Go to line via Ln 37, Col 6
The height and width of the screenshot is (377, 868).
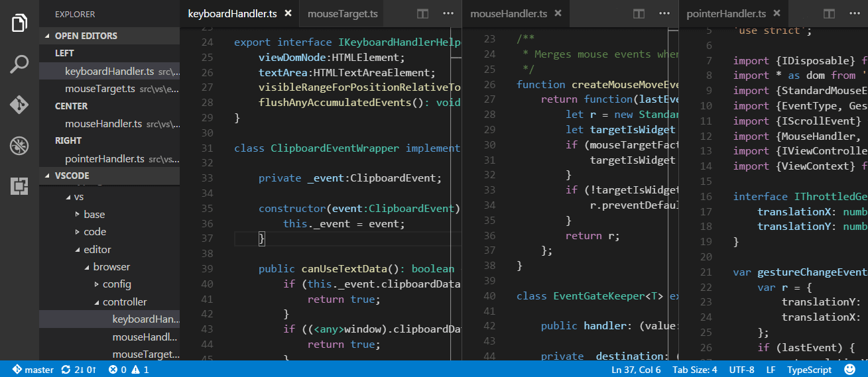point(636,370)
